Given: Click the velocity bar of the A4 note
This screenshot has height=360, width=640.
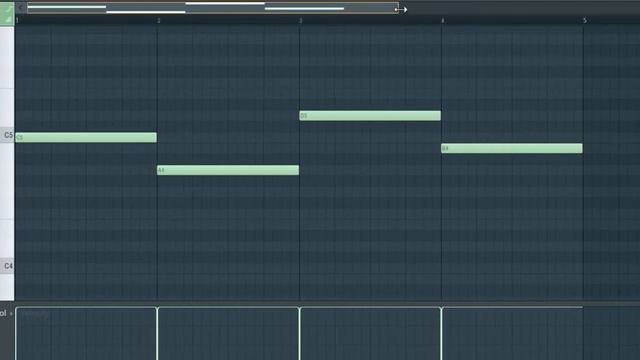Looking at the screenshot, I should pyautogui.click(x=158, y=333).
